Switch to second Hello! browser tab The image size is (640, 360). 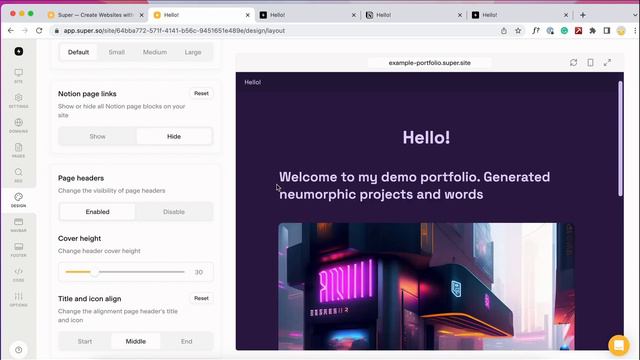coord(307,15)
